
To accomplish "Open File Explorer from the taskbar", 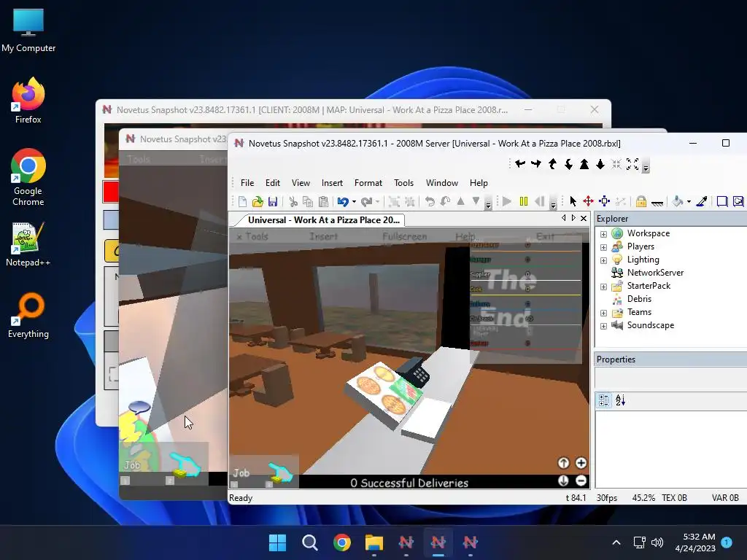I will (x=374, y=542).
